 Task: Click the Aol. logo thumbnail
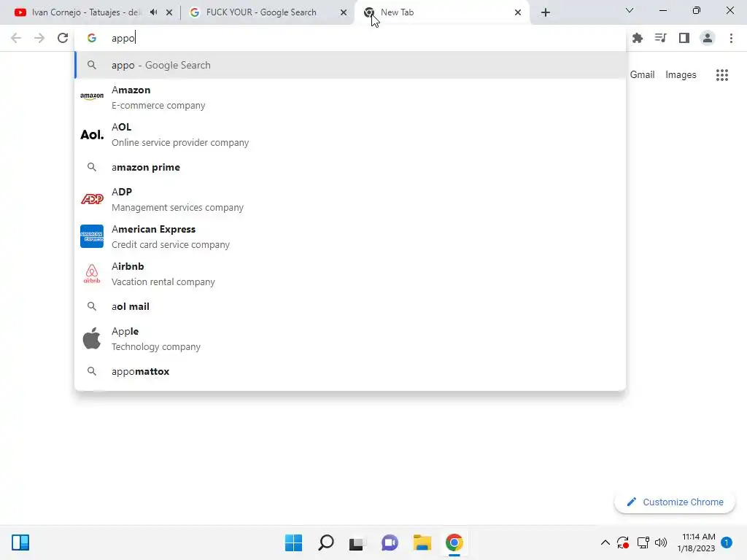pos(92,135)
